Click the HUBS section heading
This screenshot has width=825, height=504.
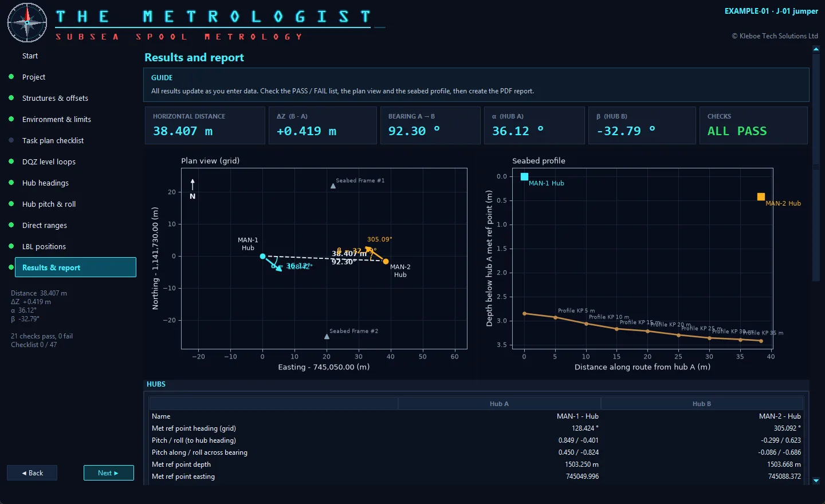(x=156, y=384)
